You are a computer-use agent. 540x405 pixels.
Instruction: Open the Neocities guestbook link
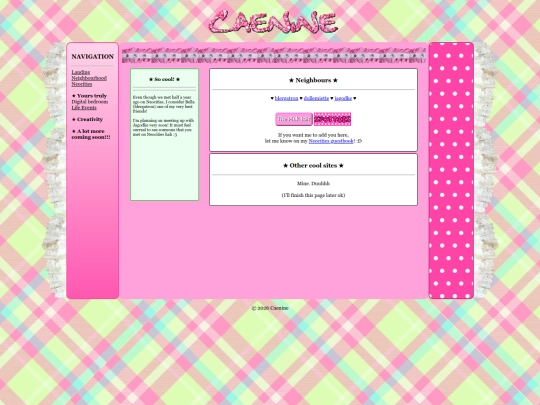[x=331, y=141]
